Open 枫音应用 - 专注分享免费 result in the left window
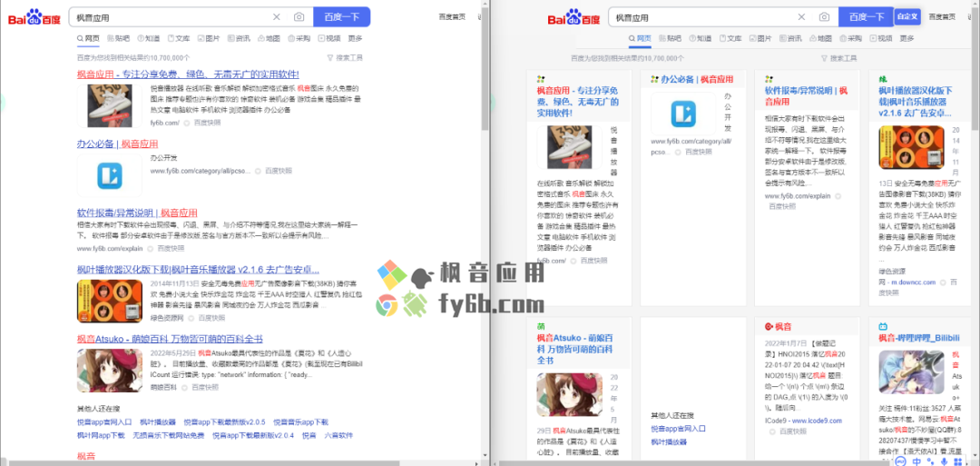This screenshot has height=466, width=980. pyautogui.click(x=188, y=74)
